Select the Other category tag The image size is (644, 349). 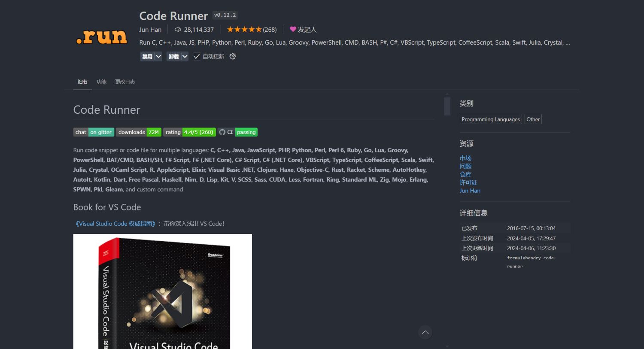pyautogui.click(x=533, y=119)
